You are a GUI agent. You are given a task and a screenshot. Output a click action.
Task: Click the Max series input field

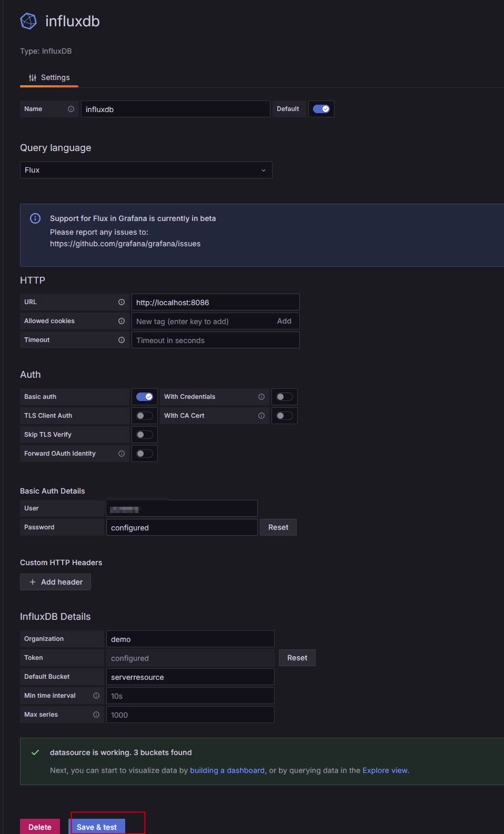click(190, 715)
